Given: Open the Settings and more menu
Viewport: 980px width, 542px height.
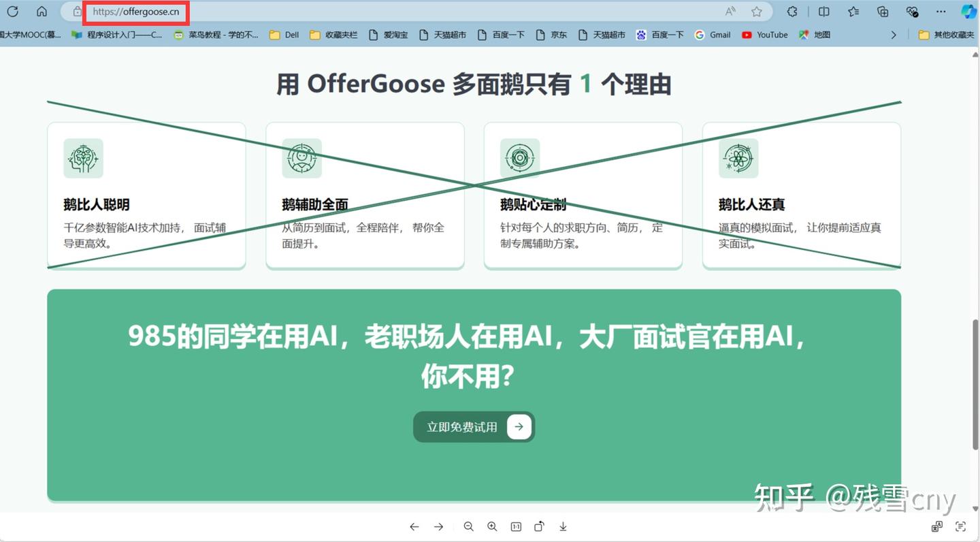Looking at the screenshot, I should [x=941, y=12].
